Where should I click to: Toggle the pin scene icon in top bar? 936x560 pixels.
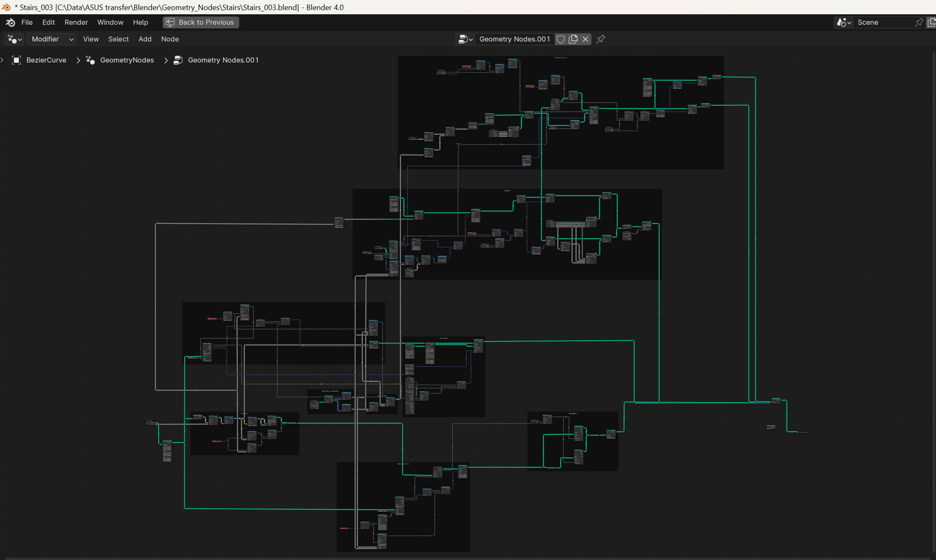point(919,23)
